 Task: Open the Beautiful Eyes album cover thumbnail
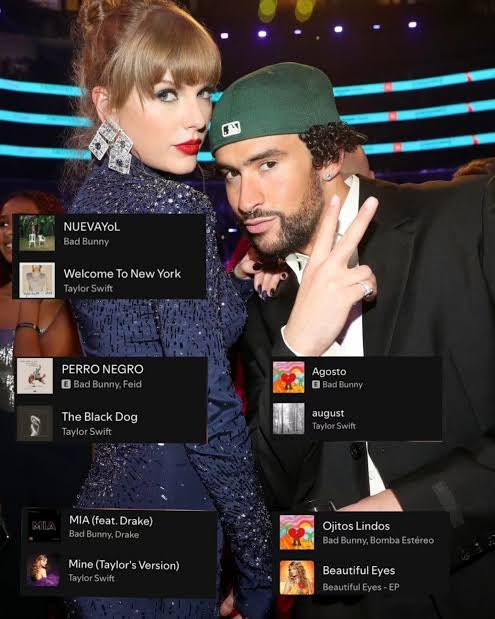click(x=297, y=577)
